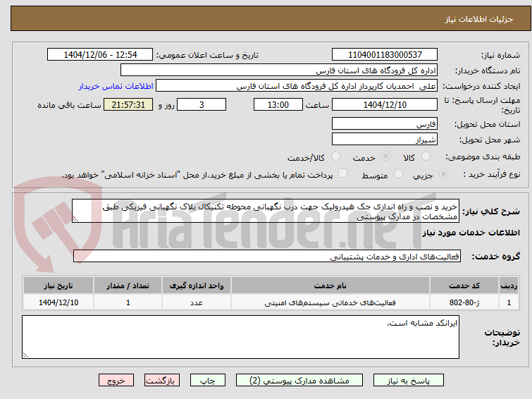Click the پاسخ به نیاز button
Image resolution: width=532 pixels, height=399 pixels.
click(409, 381)
